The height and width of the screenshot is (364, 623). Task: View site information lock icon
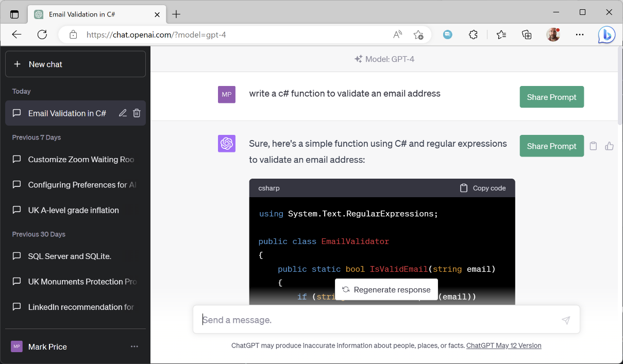(x=73, y=35)
